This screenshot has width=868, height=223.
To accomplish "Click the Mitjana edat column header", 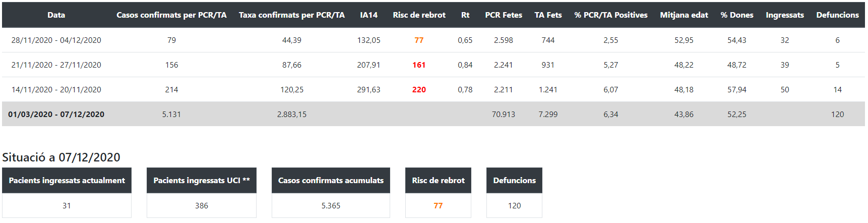I will [684, 15].
